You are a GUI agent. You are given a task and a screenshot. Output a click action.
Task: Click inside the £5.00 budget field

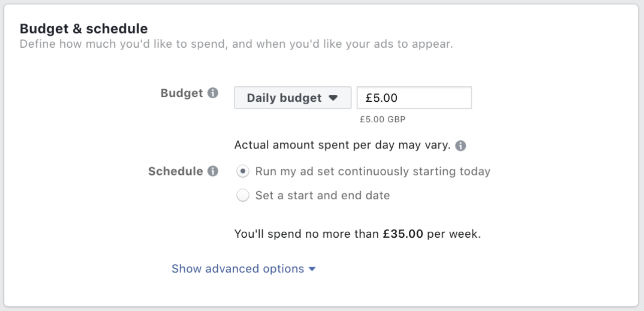point(414,97)
